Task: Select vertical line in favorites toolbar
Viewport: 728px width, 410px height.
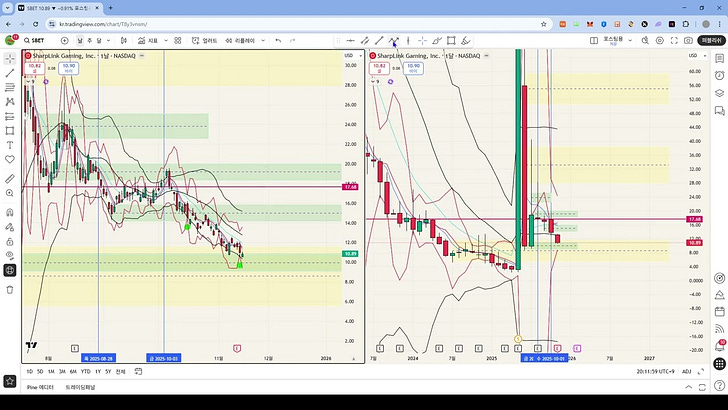Action: point(408,40)
